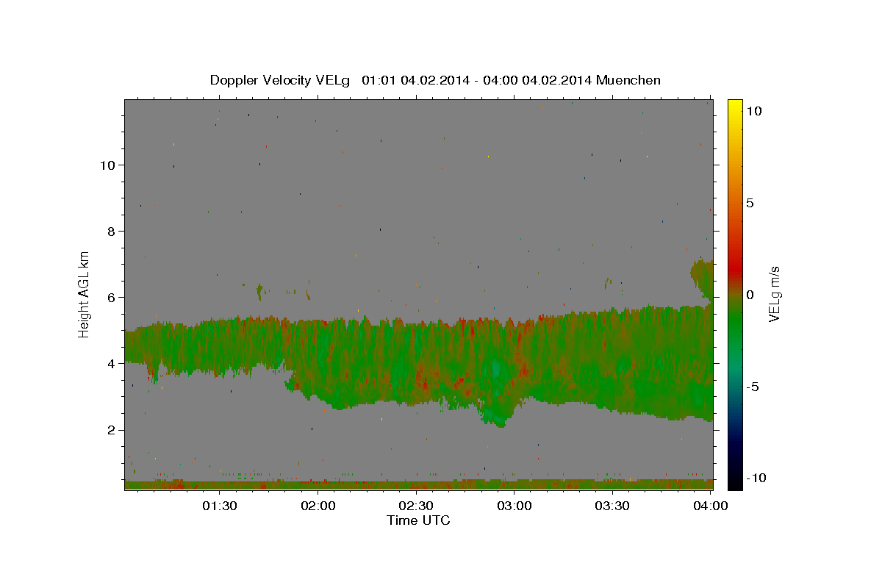Click the 'VELg m/s' color bar title
This screenshot has width=882, height=588.
[774, 294]
